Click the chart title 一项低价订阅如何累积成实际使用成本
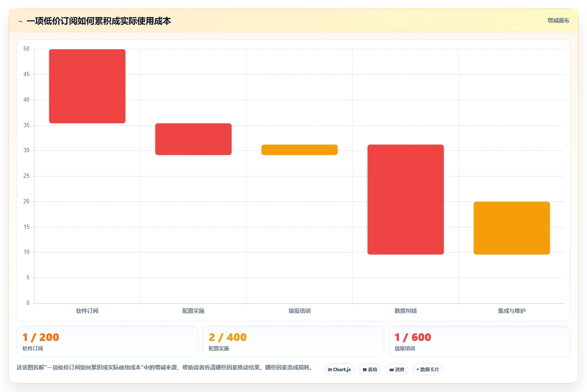Image resolution: width=587 pixels, height=392 pixels. [x=99, y=21]
